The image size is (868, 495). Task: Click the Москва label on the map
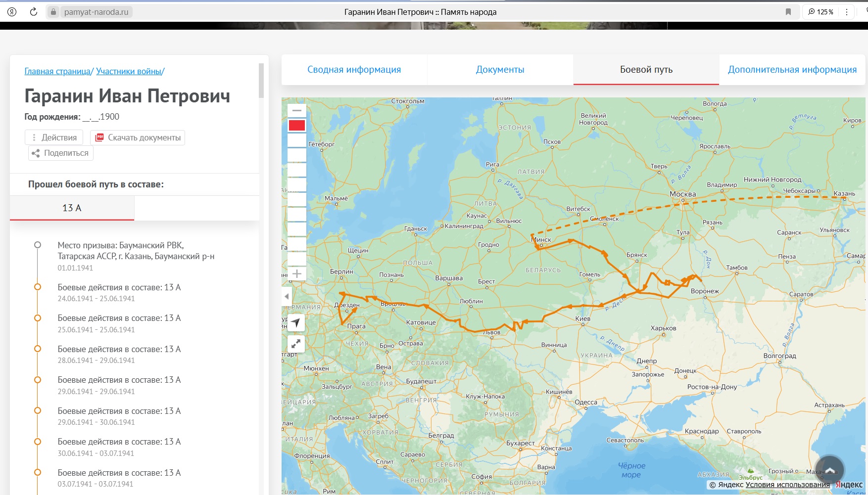[x=682, y=194]
